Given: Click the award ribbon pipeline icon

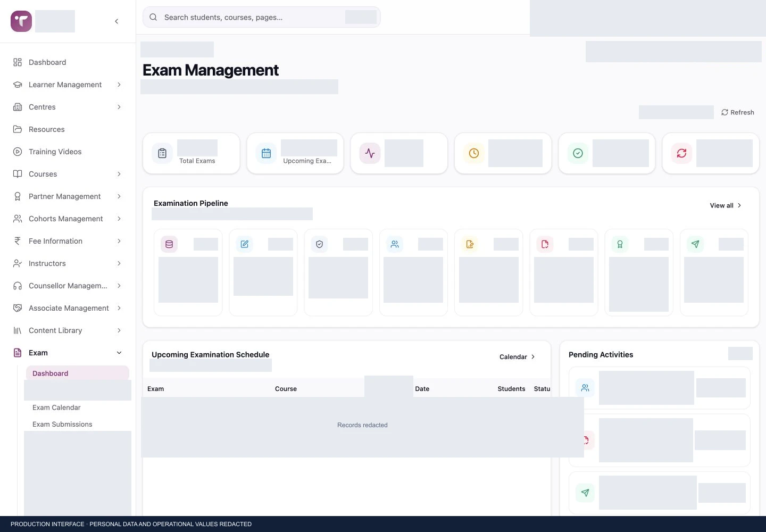Looking at the screenshot, I should click(x=620, y=244).
